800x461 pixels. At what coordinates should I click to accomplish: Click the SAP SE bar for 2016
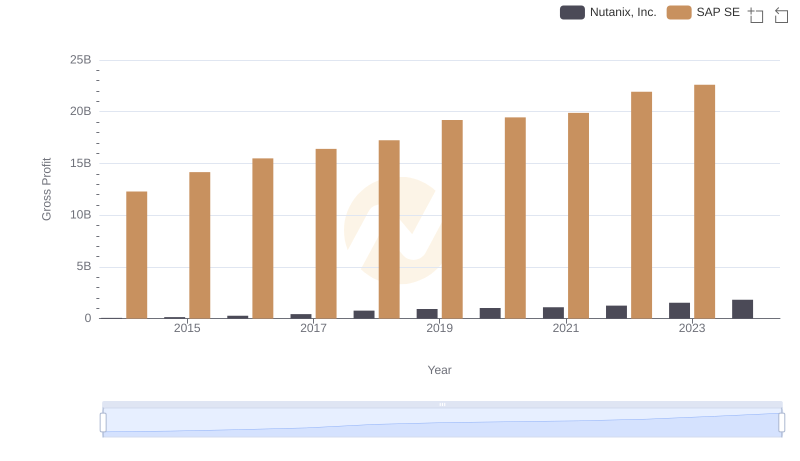pos(263,239)
